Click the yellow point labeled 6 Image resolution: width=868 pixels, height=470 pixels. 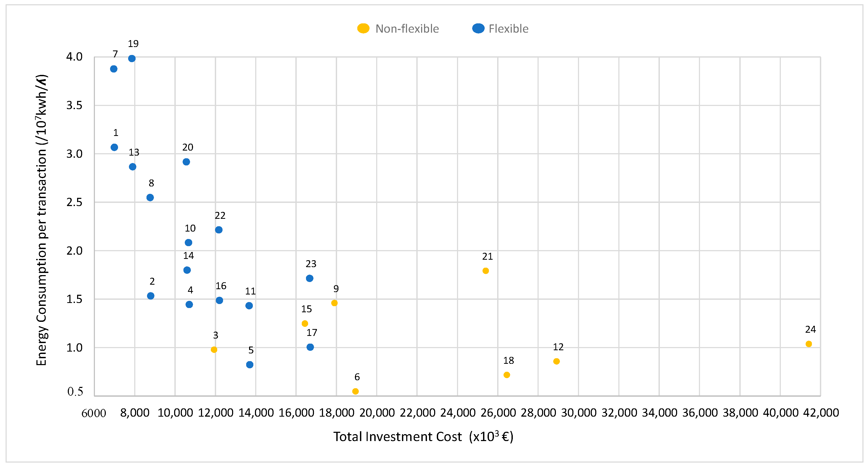click(x=355, y=391)
